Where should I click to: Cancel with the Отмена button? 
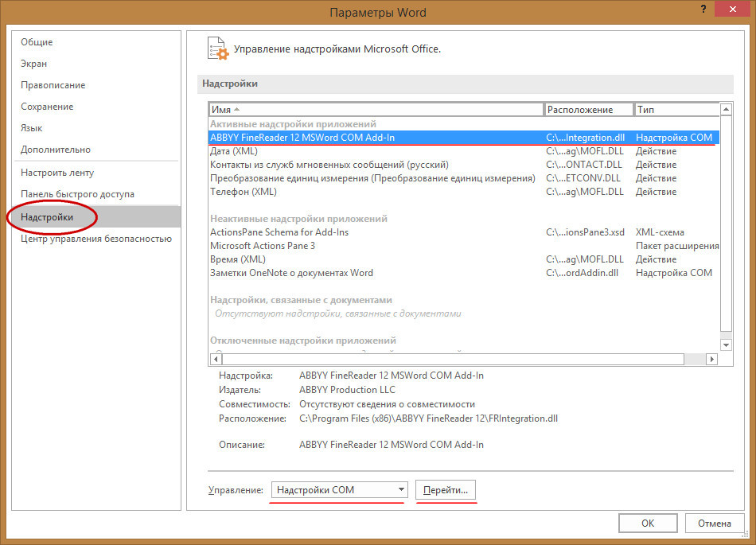click(x=714, y=523)
